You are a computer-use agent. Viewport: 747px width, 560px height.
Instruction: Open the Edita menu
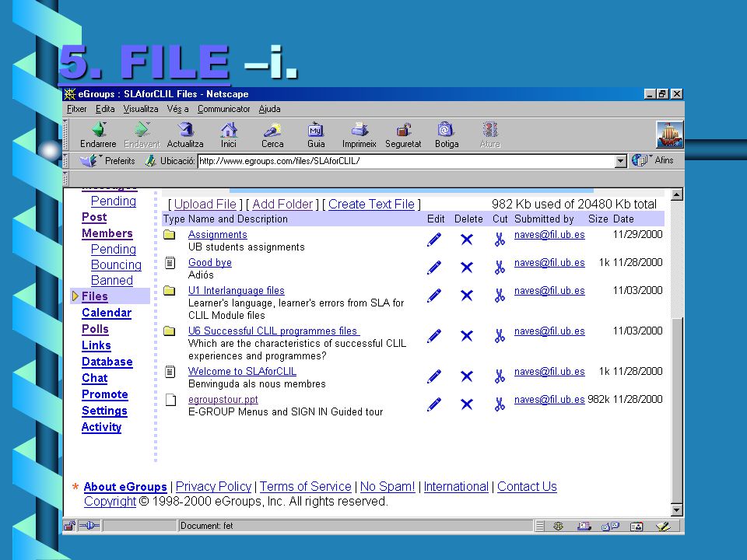tap(105, 109)
